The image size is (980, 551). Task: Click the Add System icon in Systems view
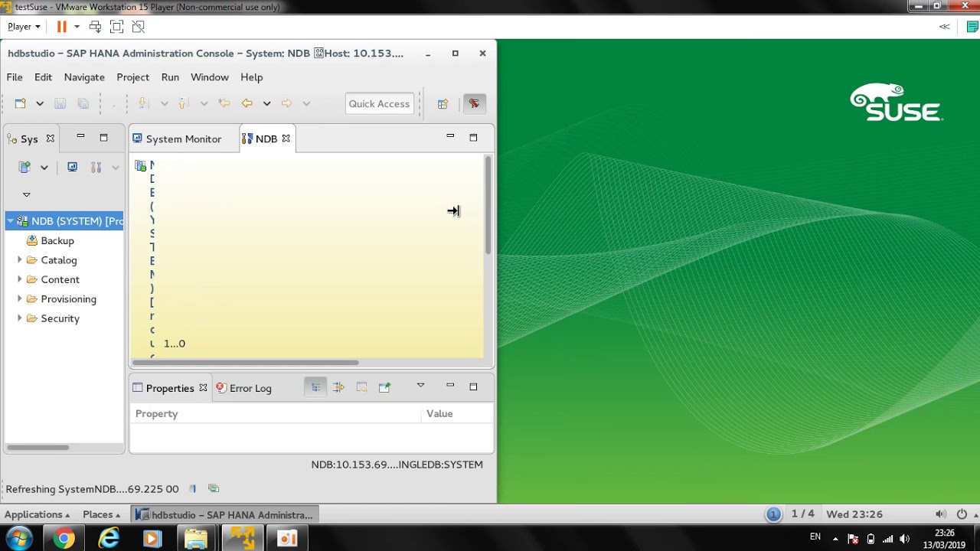click(x=24, y=167)
